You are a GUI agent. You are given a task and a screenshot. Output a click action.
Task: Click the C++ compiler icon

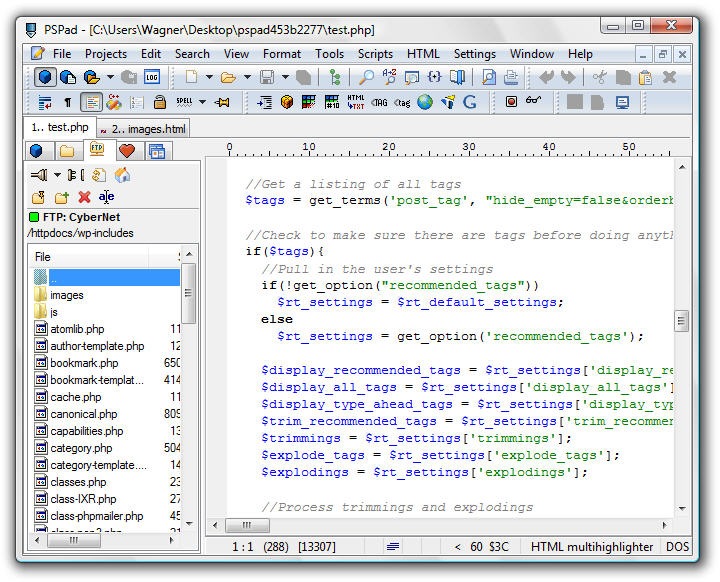click(114, 102)
